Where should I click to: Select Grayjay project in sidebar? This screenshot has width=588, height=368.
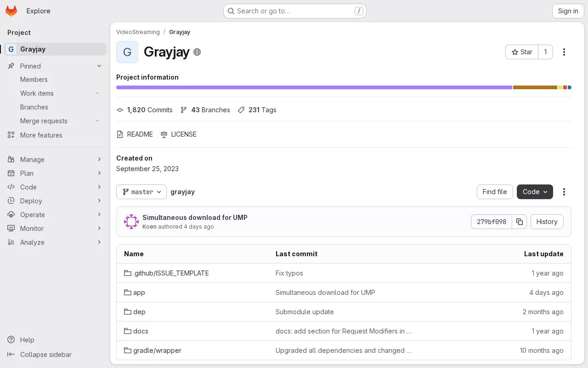(x=55, y=49)
